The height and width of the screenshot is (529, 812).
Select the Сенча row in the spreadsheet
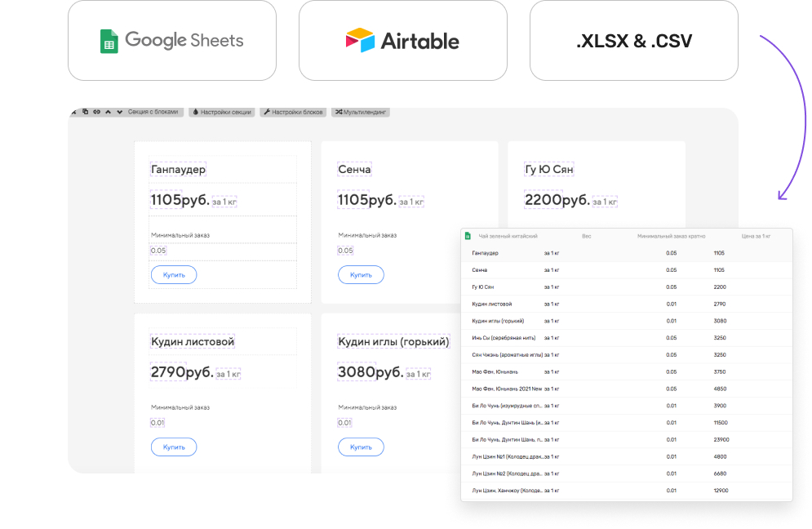[627, 270]
